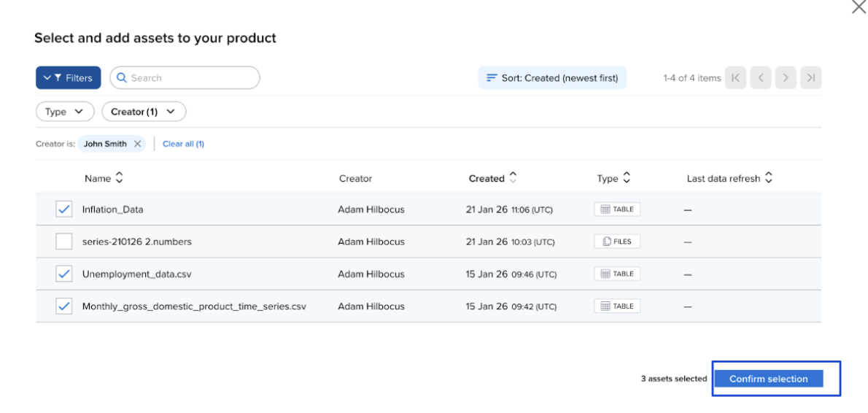Sort by the Name column arrows

pos(119,178)
